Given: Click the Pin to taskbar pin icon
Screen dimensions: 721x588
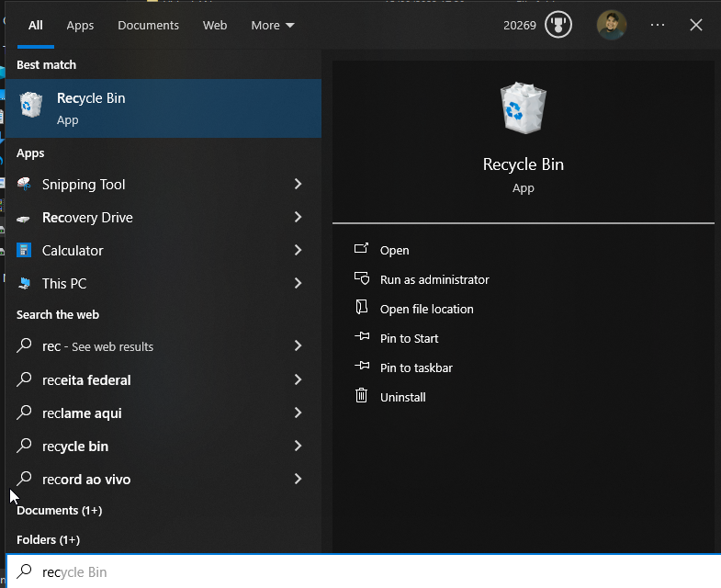Looking at the screenshot, I should click(x=362, y=367).
